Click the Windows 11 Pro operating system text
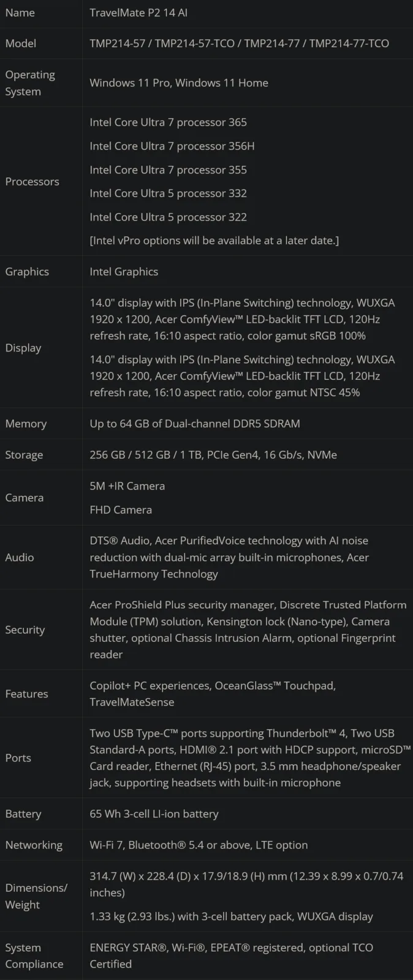Viewport: 413px width, 980px height. point(178,83)
